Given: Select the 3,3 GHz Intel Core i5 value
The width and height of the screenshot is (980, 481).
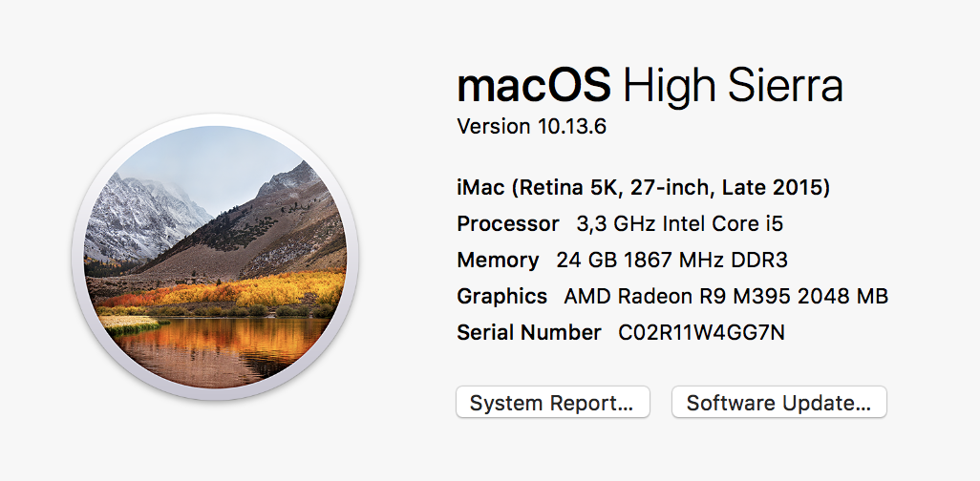Looking at the screenshot, I should point(680,224).
